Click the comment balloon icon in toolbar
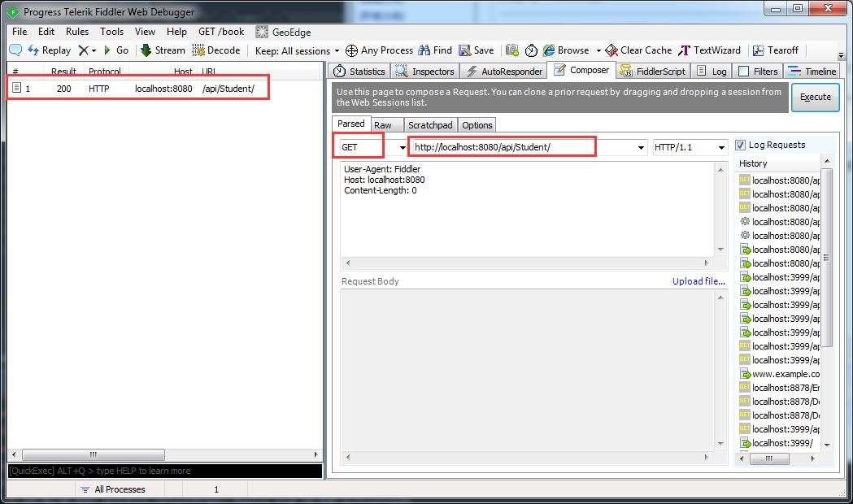 (15, 50)
